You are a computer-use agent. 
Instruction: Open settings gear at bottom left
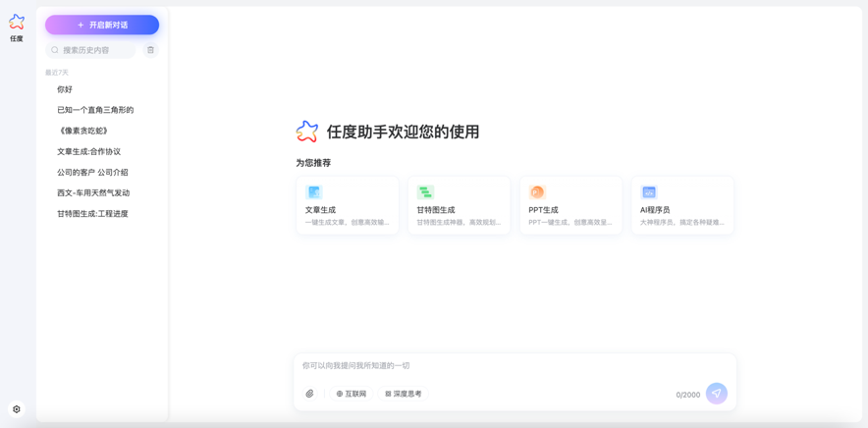point(17,409)
